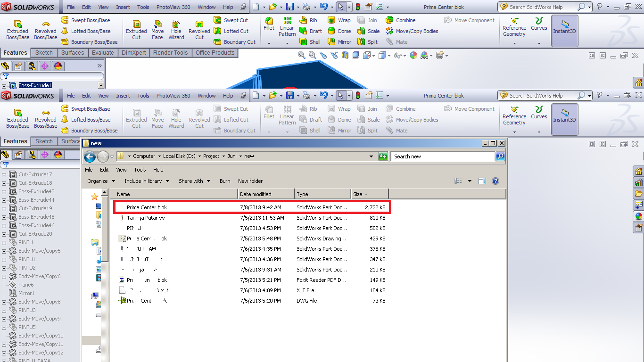Click New folder button in Explorer

(x=250, y=181)
